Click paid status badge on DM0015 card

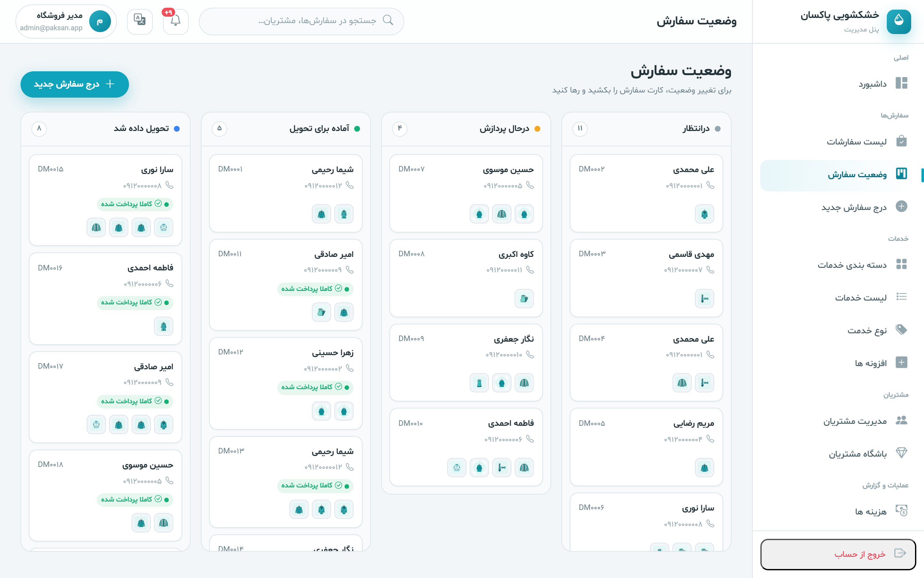coord(135,204)
